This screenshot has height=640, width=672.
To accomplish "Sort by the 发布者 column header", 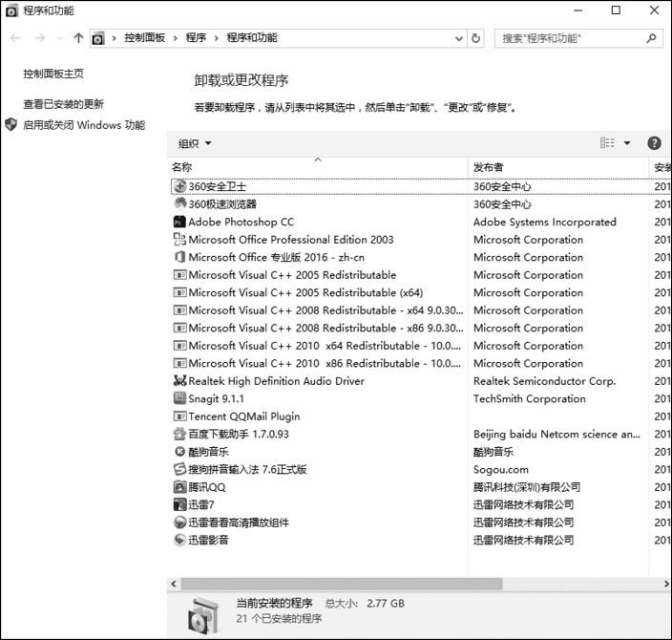I will click(558, 167).
